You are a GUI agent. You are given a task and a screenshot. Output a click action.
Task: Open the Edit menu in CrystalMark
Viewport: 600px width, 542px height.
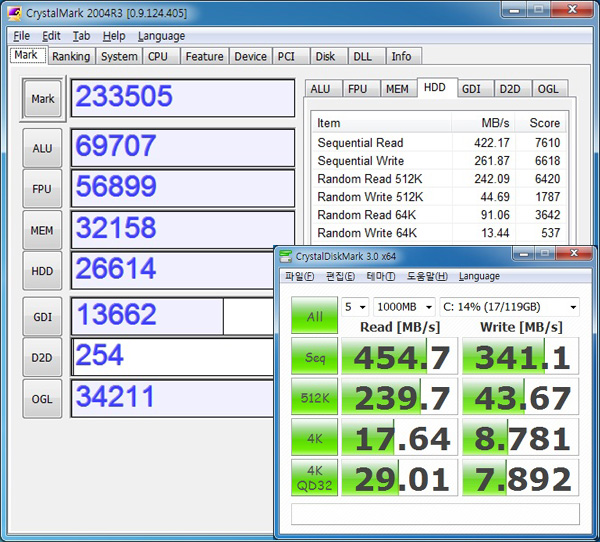pos(51,36)
